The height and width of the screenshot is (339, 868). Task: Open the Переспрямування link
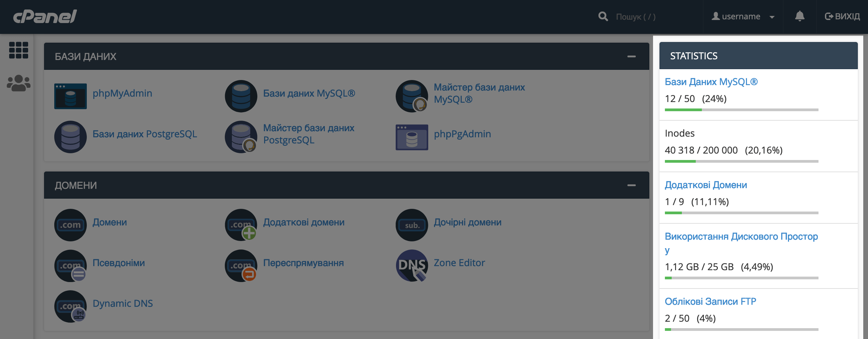[303, 263]
